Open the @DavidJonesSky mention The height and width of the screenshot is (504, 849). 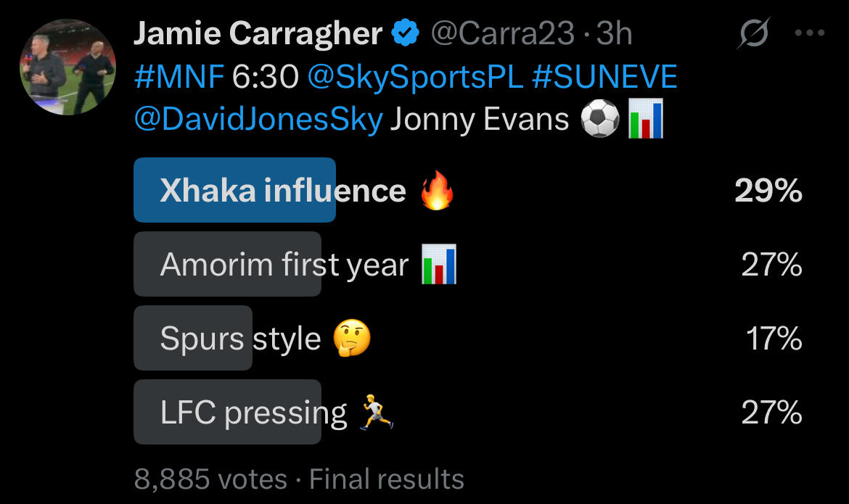click(258, 118)
